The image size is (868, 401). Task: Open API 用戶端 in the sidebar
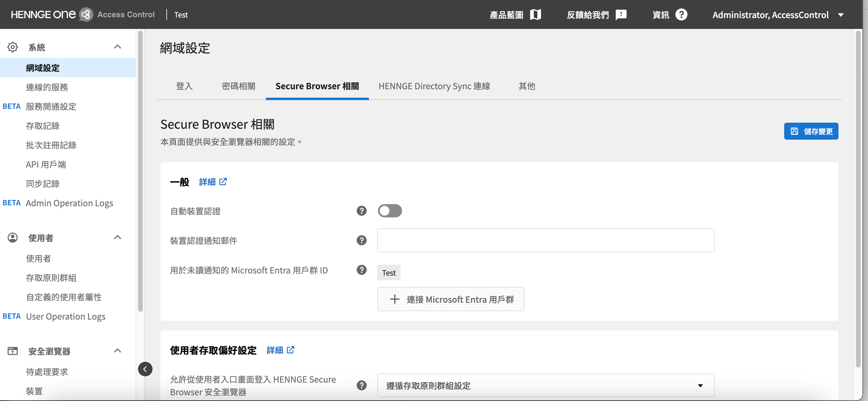[x=46, y=164]
